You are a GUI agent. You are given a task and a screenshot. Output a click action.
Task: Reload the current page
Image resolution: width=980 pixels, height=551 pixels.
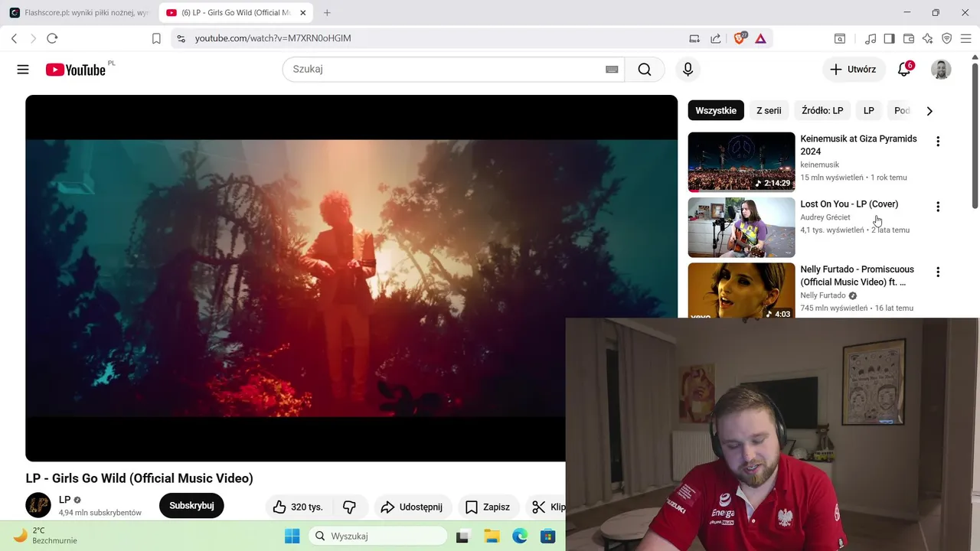click(52, 38)
